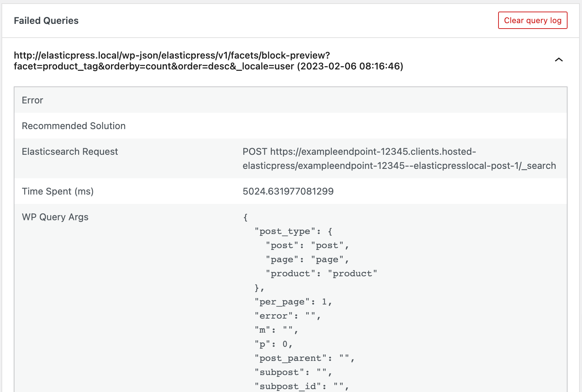The image size is (582, 392).
Task: Click the "post_parent" line in JSON
Action: click(304, 358)
